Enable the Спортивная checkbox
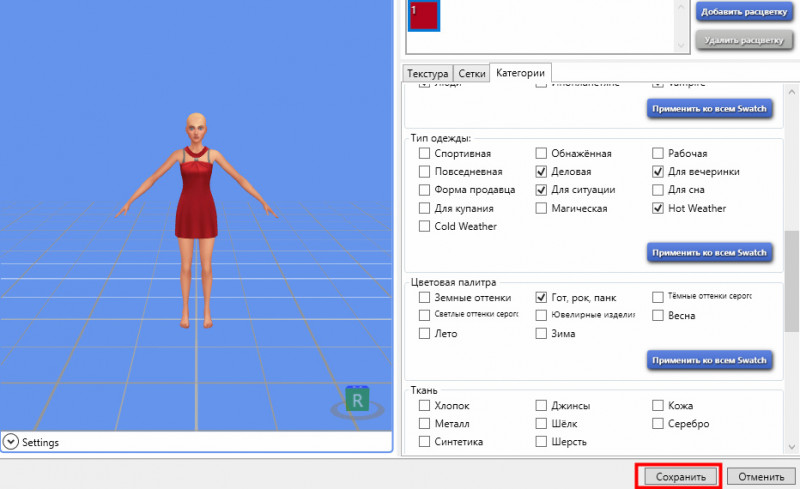This screenshot has height=489, width=800. tap(424, 153)
